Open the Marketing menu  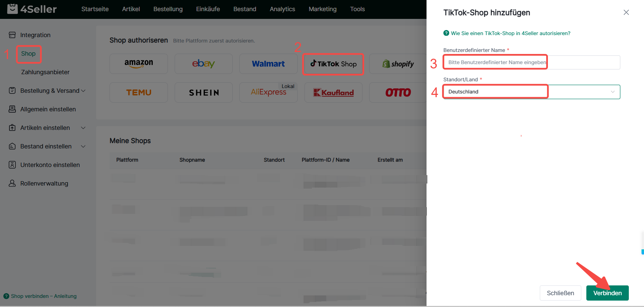coord(322,9)
